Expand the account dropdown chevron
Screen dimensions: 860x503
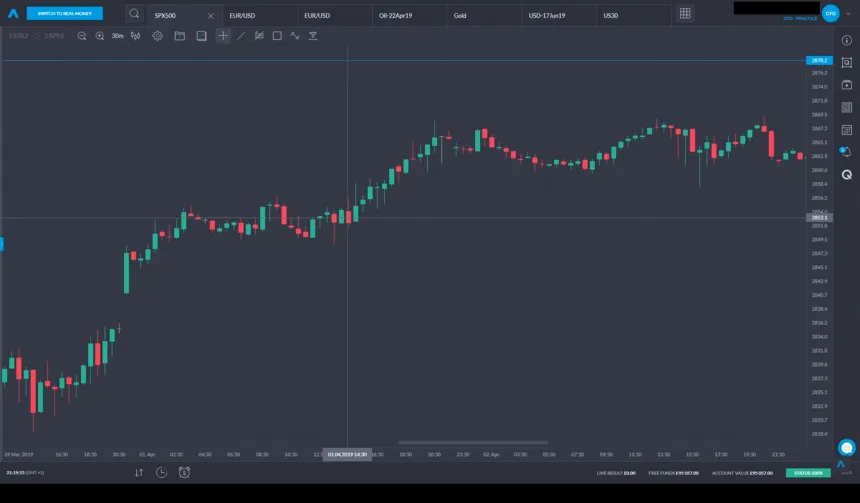point(848,14)
